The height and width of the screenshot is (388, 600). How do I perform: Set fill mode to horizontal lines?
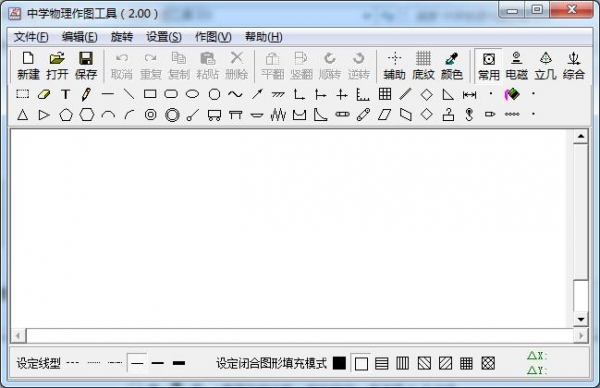click(382, 363)
